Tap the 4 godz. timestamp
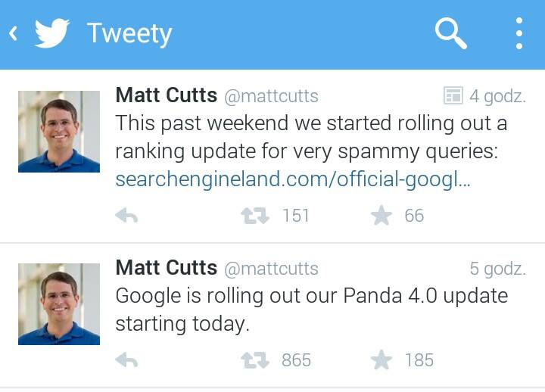The width and height of the screenshot is (545, 392). click(497, 96)
